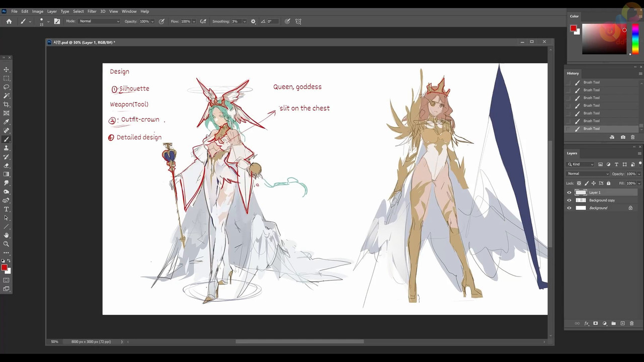Open Opacity slider dropdown in options bar
Screen dimensions: 644x362
pyautogui.click(x=152, y=21)
